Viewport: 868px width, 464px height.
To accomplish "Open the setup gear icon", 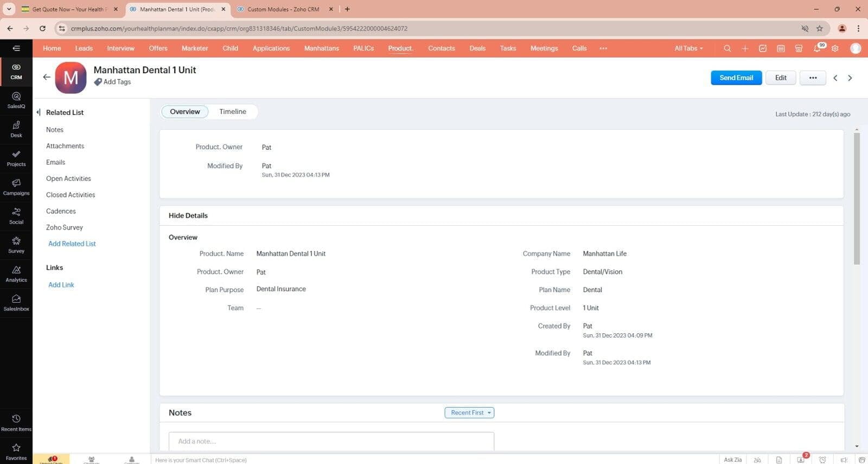I will pos(835,48).
